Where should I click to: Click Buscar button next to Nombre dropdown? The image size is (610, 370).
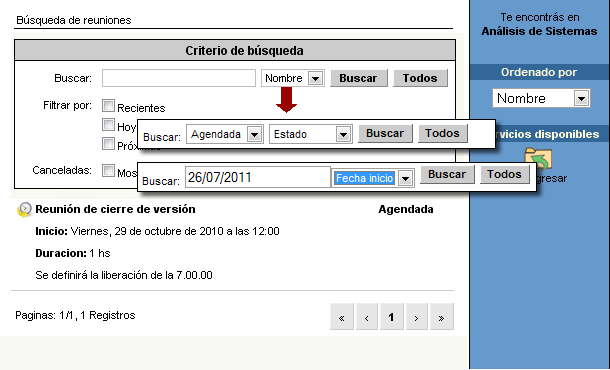[358, 78]
